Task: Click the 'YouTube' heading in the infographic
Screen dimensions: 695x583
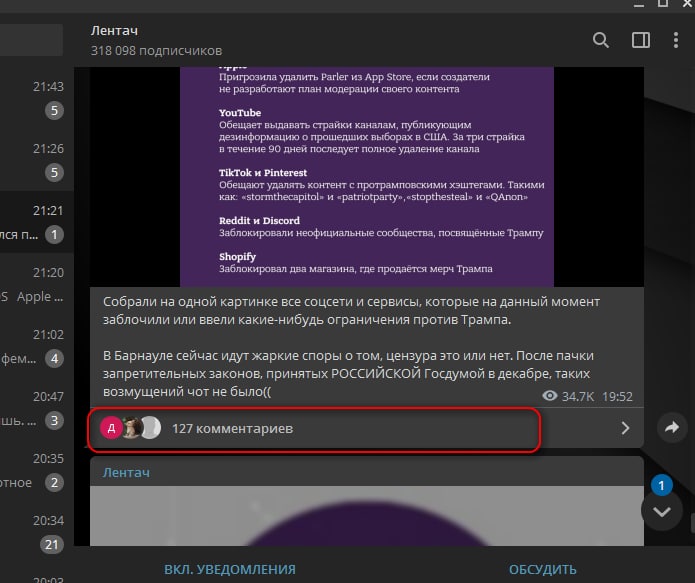Action: [240, 113]
